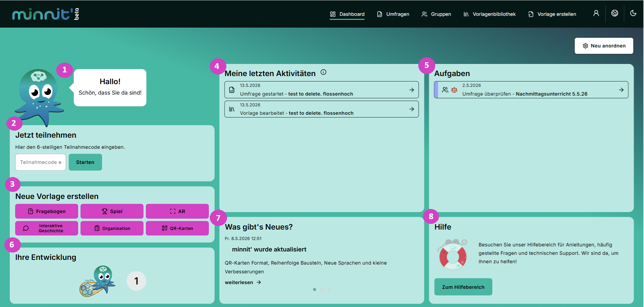
Task: Toggle dark mode with moon icon
Action: [x=633, y=13]
